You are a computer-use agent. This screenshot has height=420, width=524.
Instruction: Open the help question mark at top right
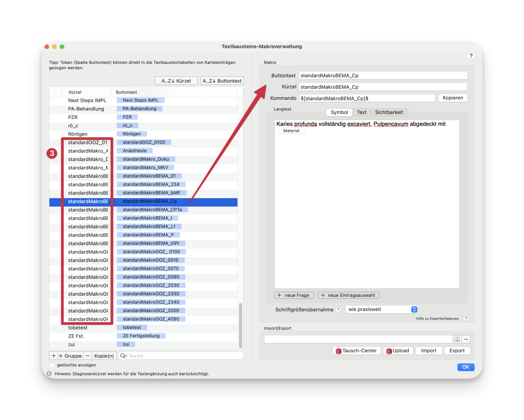(x=471, y=56)
